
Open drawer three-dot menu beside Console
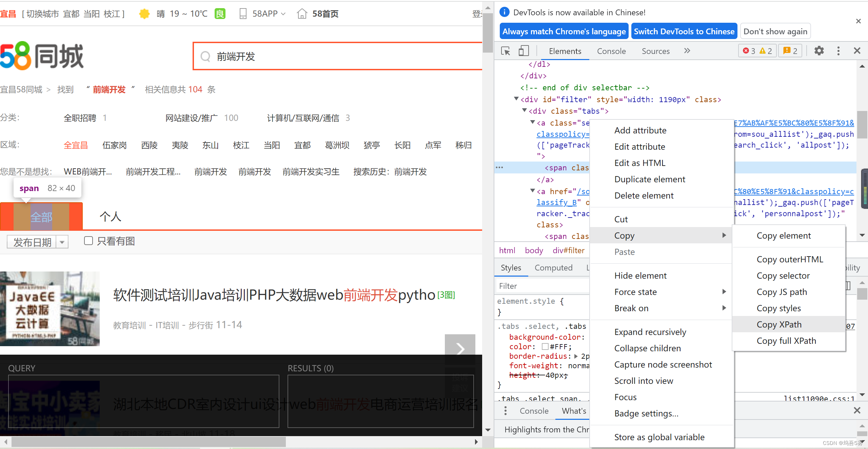[505, 411]
